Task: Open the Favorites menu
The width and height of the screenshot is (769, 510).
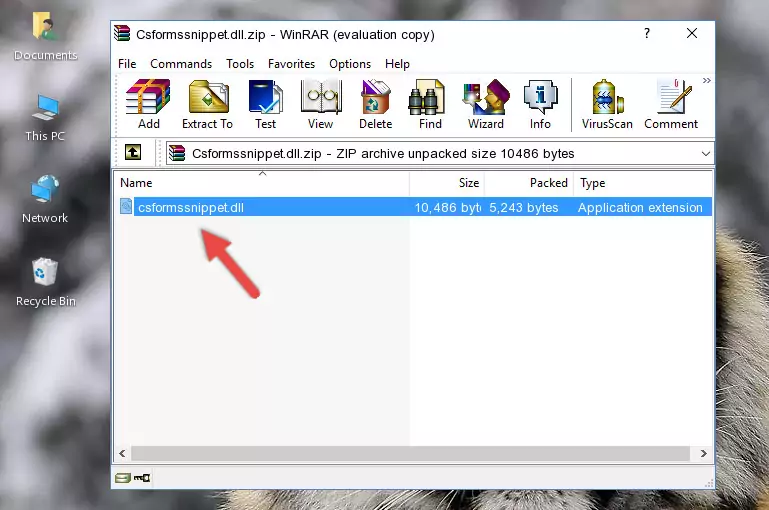Action: point(291,64)
